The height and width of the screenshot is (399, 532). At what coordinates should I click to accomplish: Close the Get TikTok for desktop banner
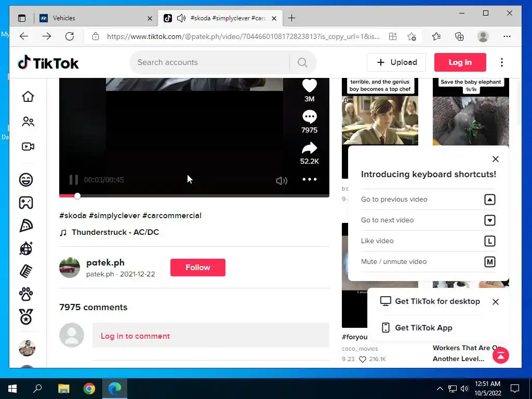495,302
